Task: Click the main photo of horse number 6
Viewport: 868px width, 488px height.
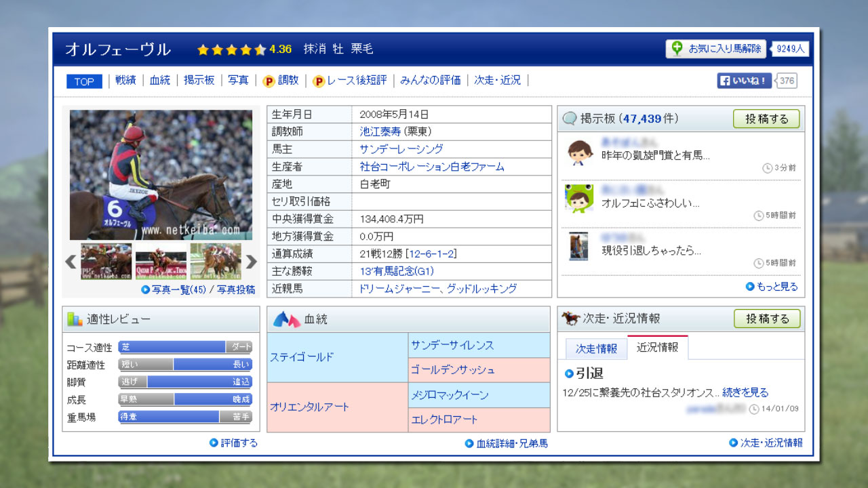Action: [161, 175]
